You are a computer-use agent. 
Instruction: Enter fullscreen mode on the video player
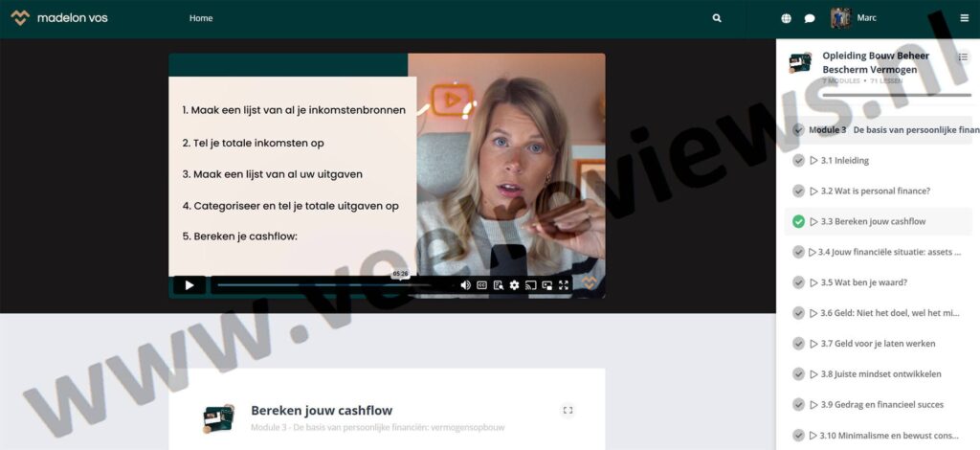pyautogui.click(x=564, y=285)
